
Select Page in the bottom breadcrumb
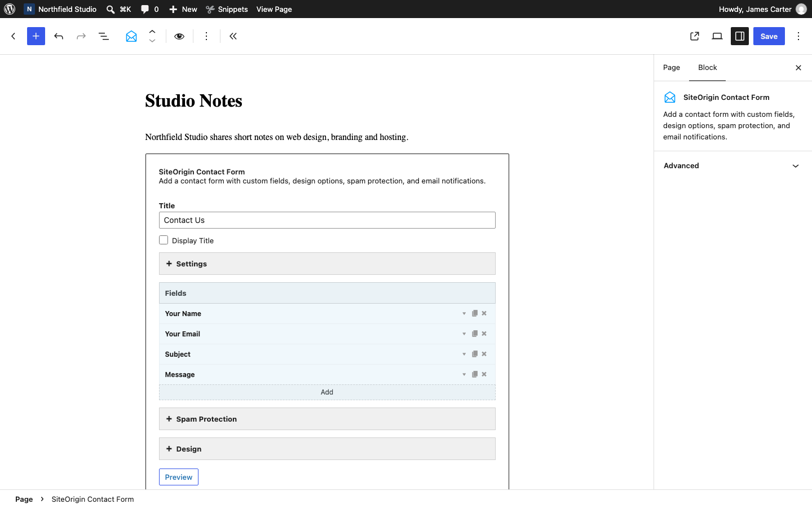pos(24,499)
